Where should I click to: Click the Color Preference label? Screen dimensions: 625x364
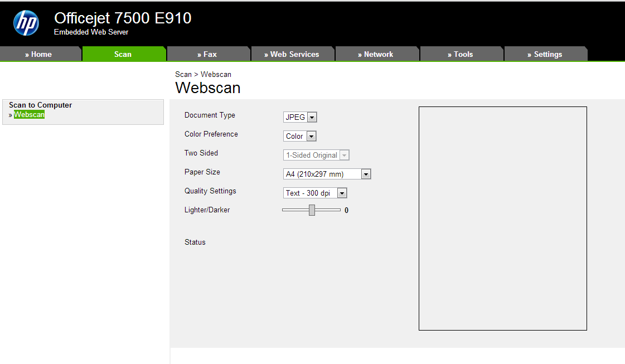coord(211,134)
